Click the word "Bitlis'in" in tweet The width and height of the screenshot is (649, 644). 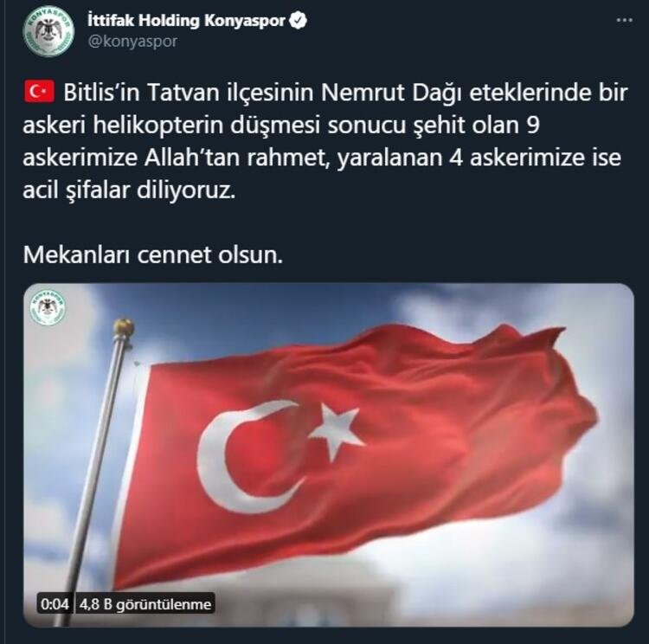click(102, 93)
